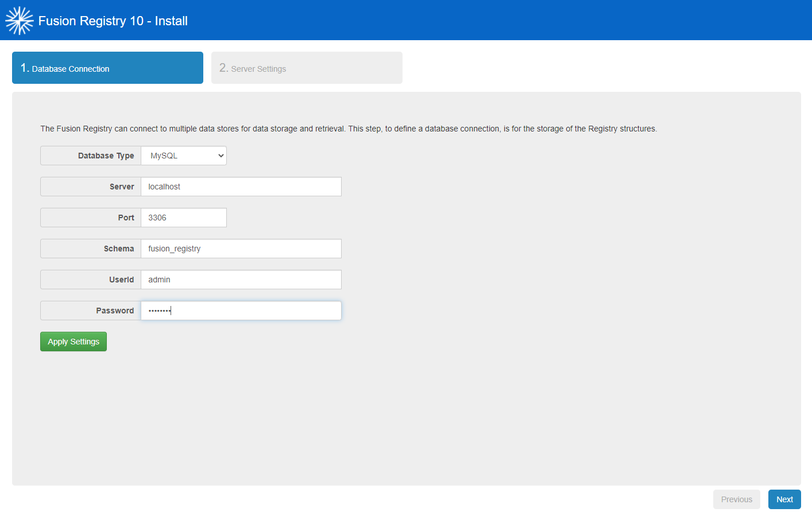Proceed with the blue Next button
Screen dimensions: 812x512
pyautogui.click(x=784, y=499)
